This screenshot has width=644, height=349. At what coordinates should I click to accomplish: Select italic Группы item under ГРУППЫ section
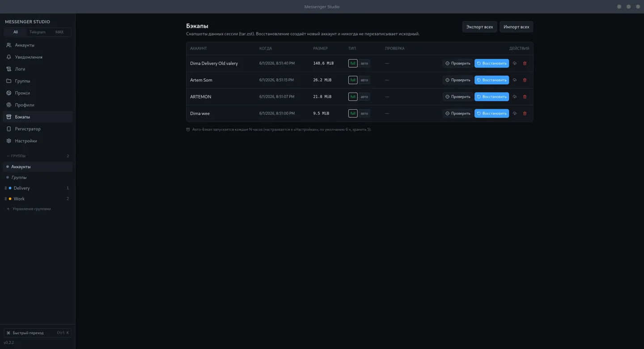tap(38, 178)
